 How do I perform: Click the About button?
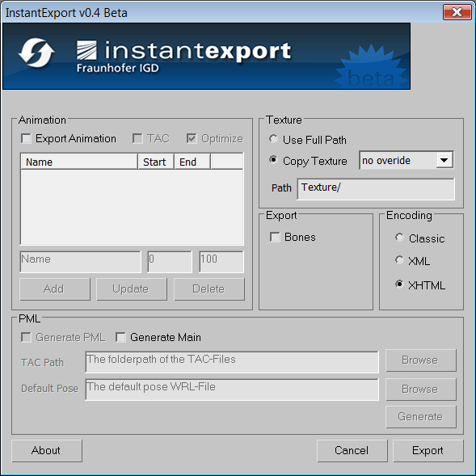point(47,450)
